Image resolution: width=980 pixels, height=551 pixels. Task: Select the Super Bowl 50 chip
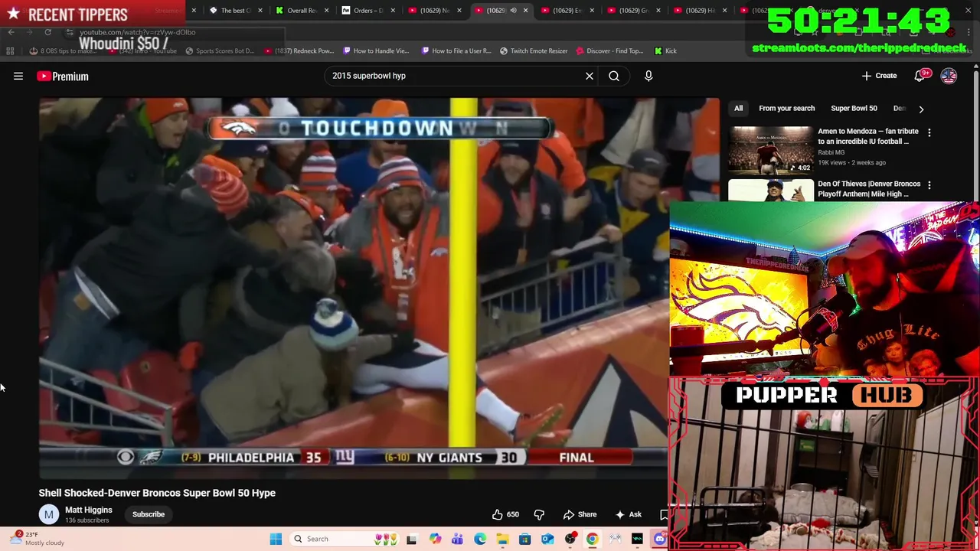pyautogui.click(x=854, y=109)
